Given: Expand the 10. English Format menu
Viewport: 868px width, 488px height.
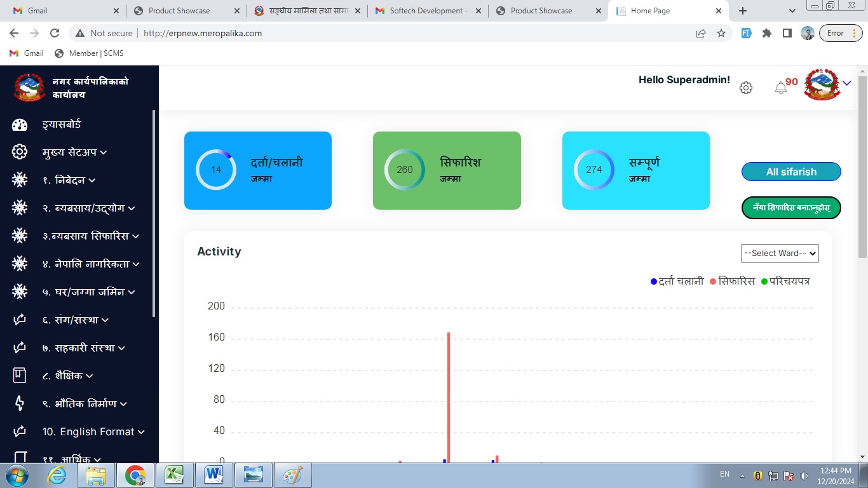Looking at the screenshot, I should 93,432.
